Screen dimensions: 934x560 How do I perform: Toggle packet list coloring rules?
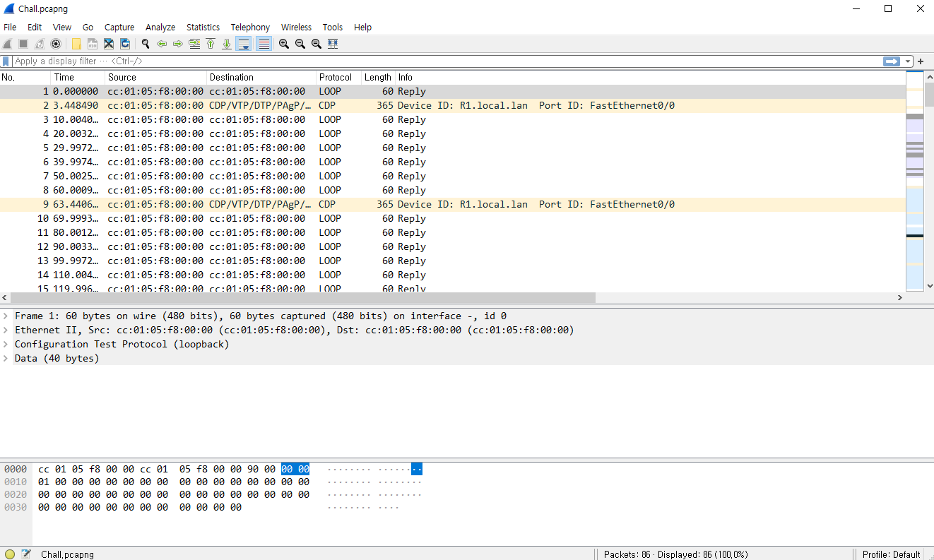tap(264, 44)
